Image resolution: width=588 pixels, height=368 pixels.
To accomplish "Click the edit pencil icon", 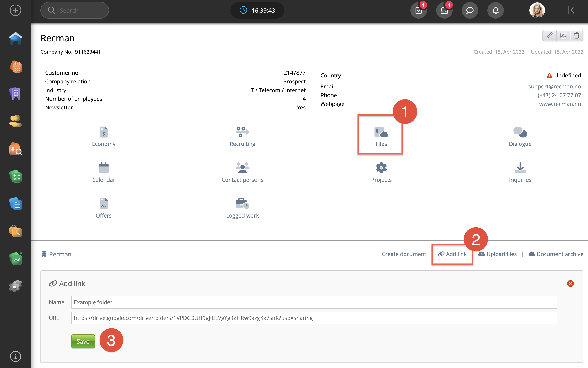I will click(x=549, y=36).
